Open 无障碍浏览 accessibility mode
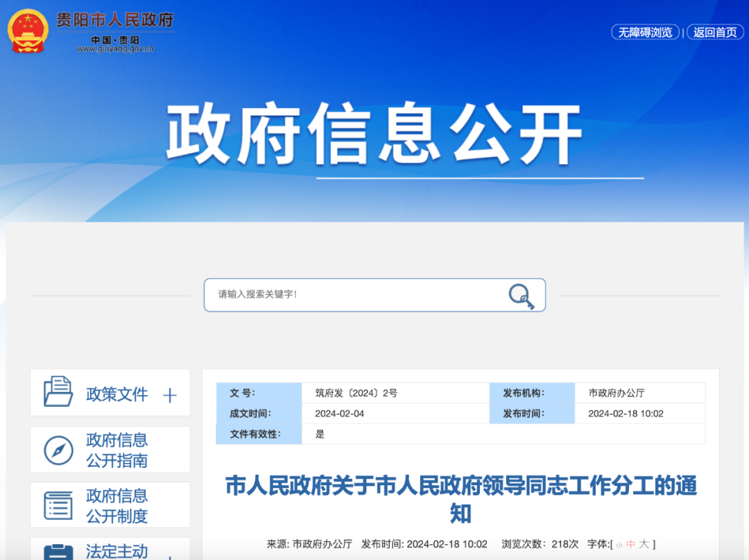Screen dimensions: 749x560 click(645, 33)
